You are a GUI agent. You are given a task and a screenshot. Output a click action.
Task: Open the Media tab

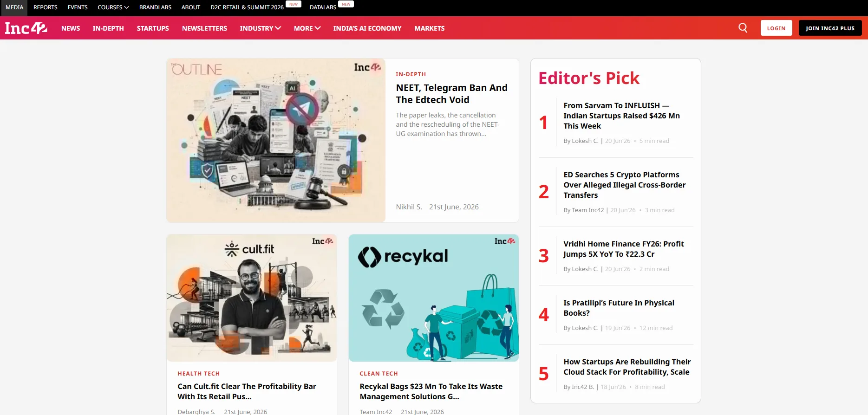[14, 7]
